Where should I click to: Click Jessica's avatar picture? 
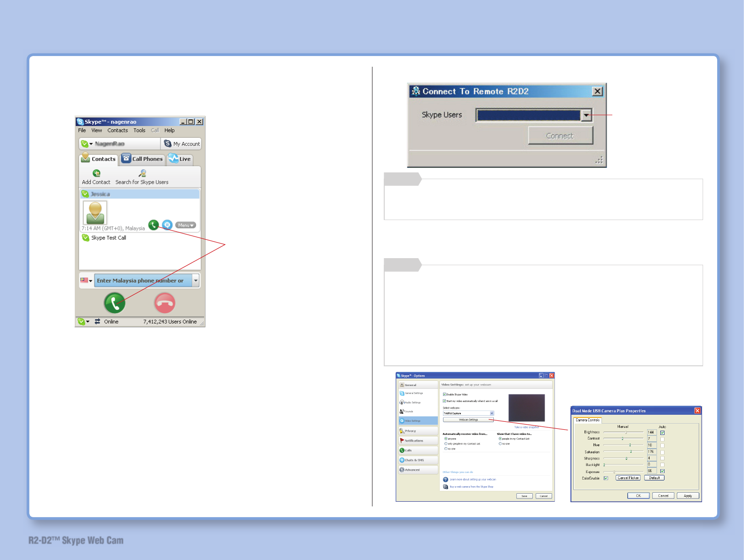click(x=95, y=213)
